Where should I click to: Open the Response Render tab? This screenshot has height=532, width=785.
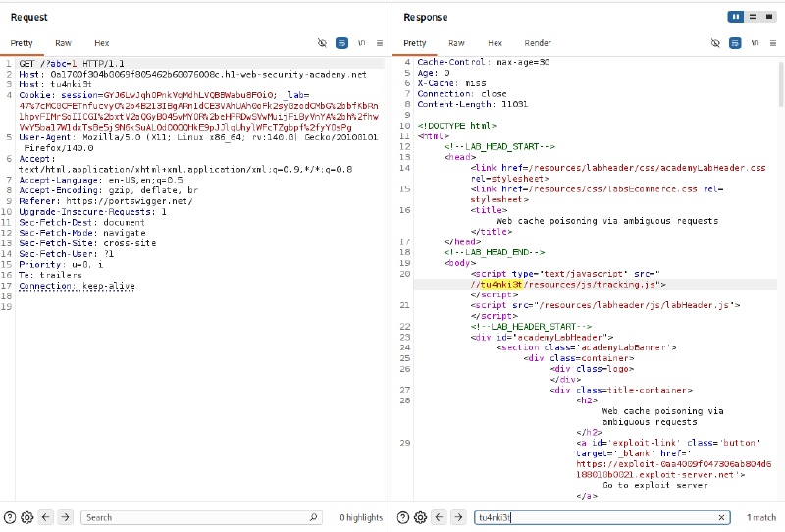tap(538, 43)
